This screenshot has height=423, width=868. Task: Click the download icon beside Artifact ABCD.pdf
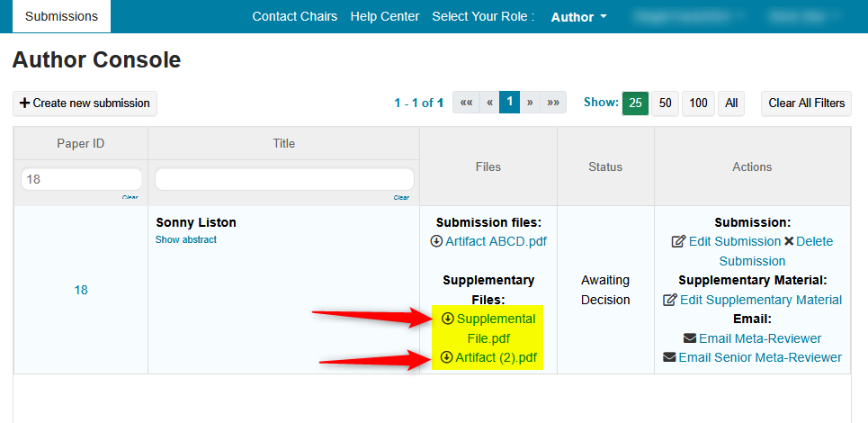[436, 241]
